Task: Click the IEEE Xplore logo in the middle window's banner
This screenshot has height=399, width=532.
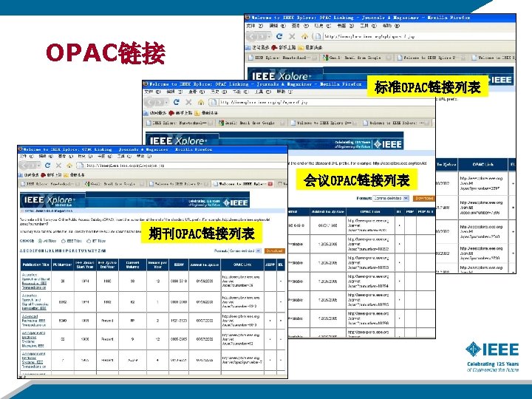Action: point(178,141)
